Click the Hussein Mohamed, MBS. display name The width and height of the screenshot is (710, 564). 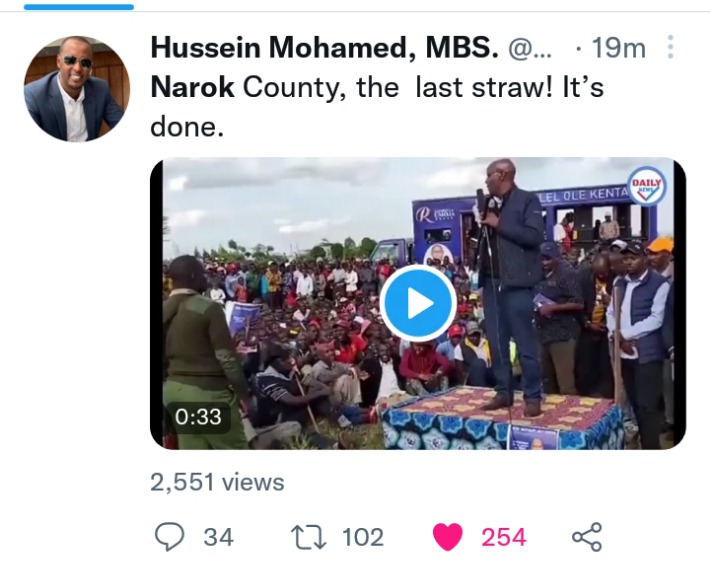coord(324,48)
